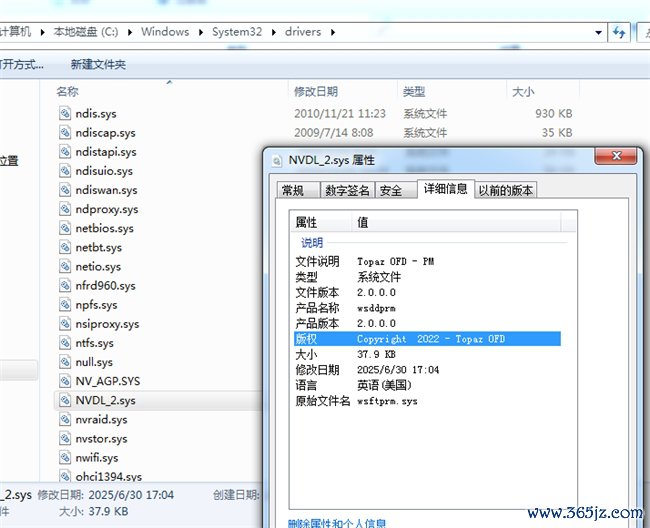
Task: Go to System32 folder in breadcrumb
Action: [x=237, y=32]
